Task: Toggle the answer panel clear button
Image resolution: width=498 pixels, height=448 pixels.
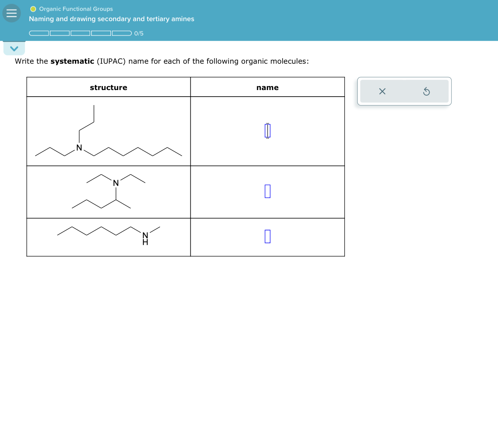Action: coord(382,92)
